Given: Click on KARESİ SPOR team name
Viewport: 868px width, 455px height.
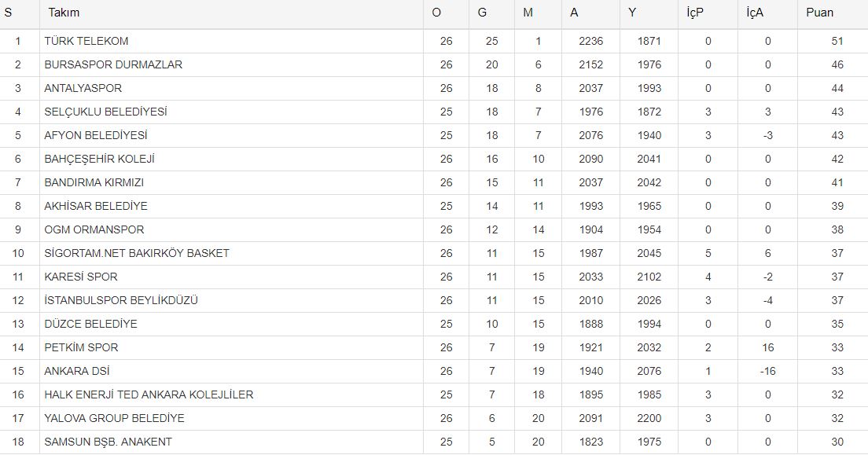Looking at the screenshot, I should (x=79, y=277).
